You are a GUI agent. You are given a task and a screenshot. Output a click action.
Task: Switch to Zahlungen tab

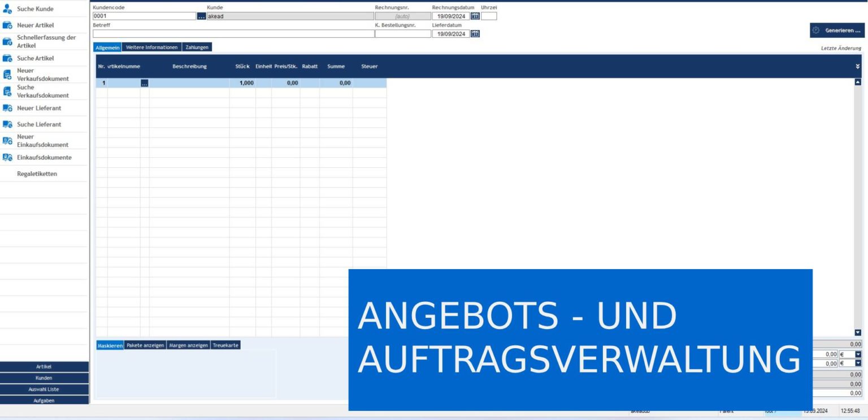[x=197, y=47]
